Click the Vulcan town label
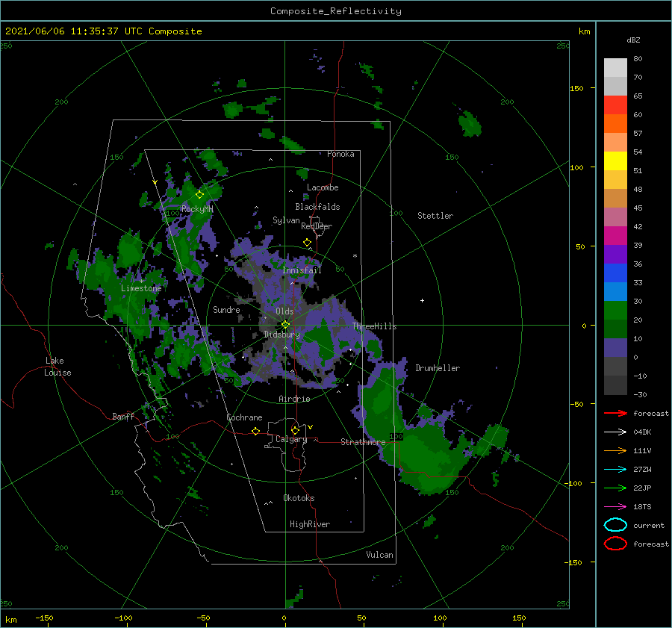The image size is (672, 628). point(379,554)
